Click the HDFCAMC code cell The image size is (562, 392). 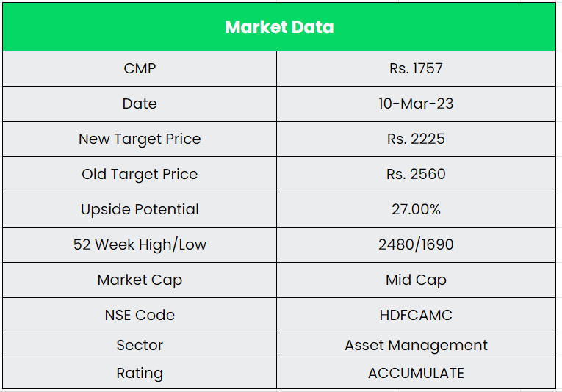point(416,315)
